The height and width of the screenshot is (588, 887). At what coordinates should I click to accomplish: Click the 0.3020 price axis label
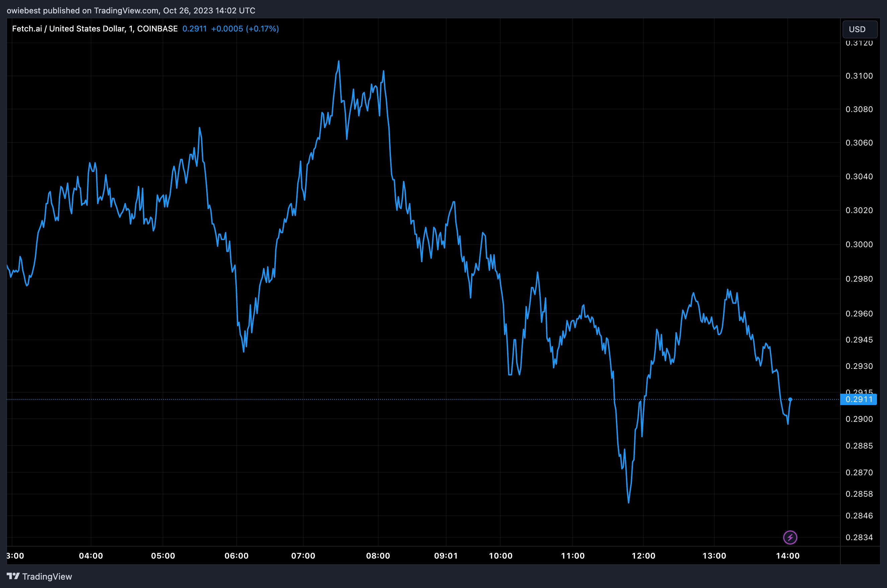pos(859,210)
